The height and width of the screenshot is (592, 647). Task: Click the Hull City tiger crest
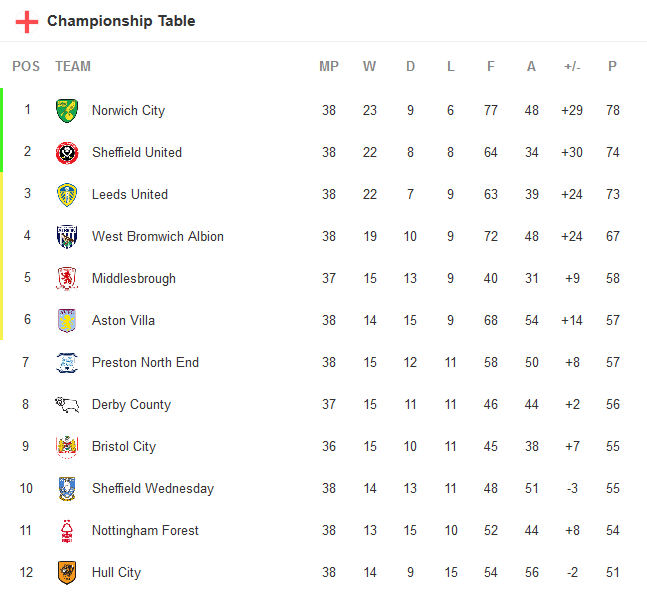(x=67, y=573)
